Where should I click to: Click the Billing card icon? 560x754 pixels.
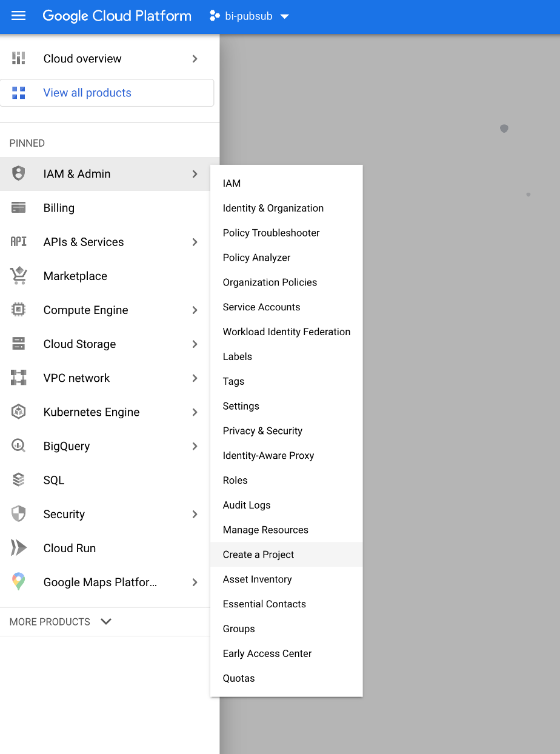click(19, 208)
